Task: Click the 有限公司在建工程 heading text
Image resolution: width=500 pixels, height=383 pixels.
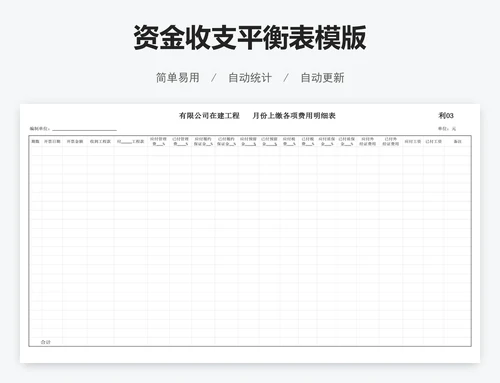Action: click(x=209, y=116)
